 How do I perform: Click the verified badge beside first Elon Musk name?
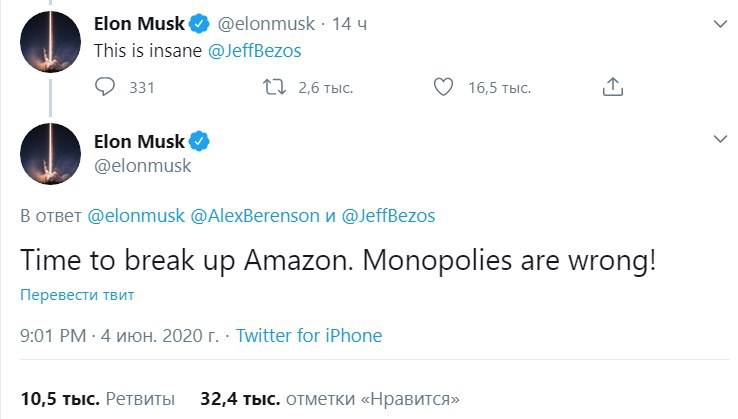(199, 24)
